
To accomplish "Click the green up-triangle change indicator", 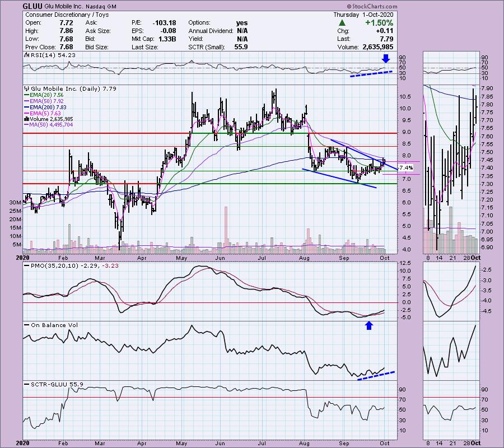I will (x=342, y=23).
